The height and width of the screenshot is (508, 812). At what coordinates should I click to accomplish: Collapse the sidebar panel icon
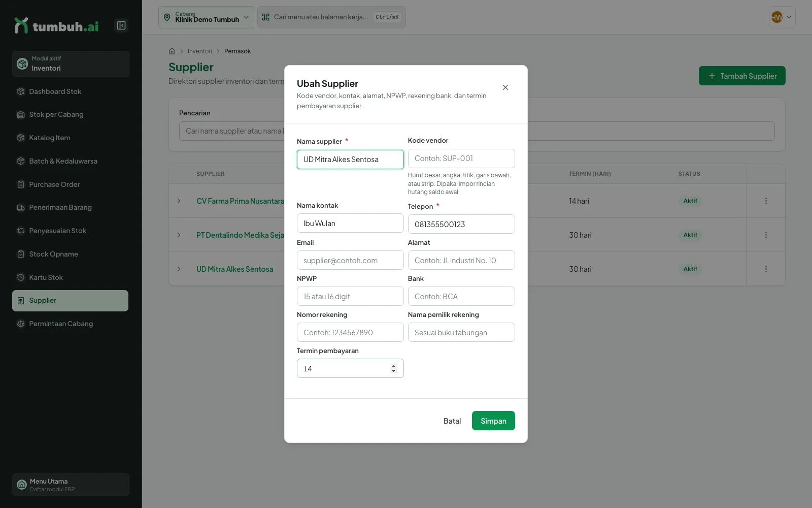121,25
